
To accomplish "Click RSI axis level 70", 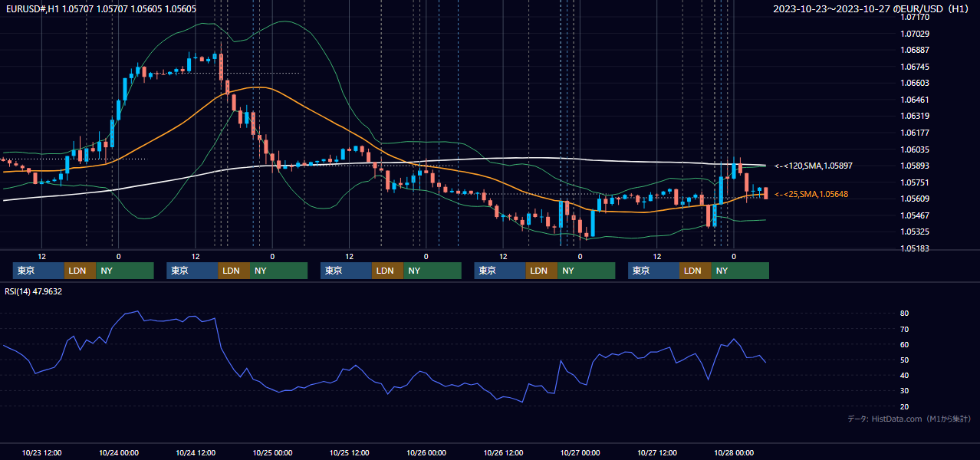I will 905,329.
